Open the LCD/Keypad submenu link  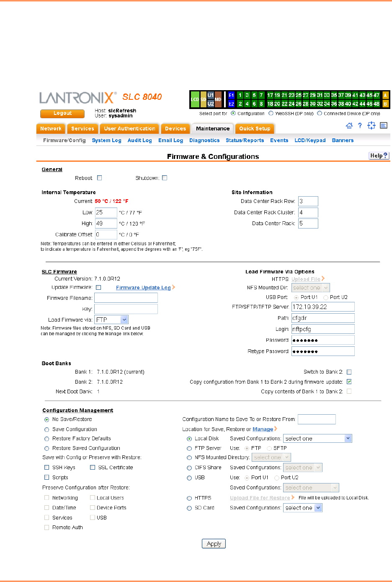point(310,140)
